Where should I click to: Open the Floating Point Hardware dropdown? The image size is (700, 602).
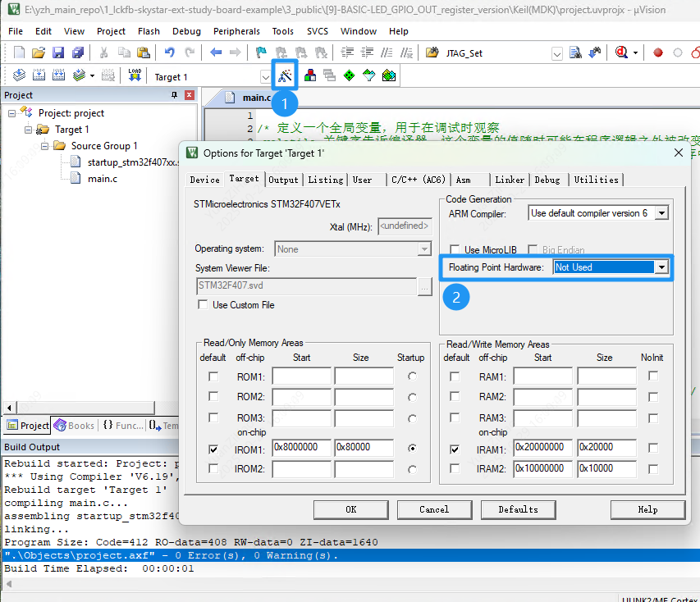661,267
